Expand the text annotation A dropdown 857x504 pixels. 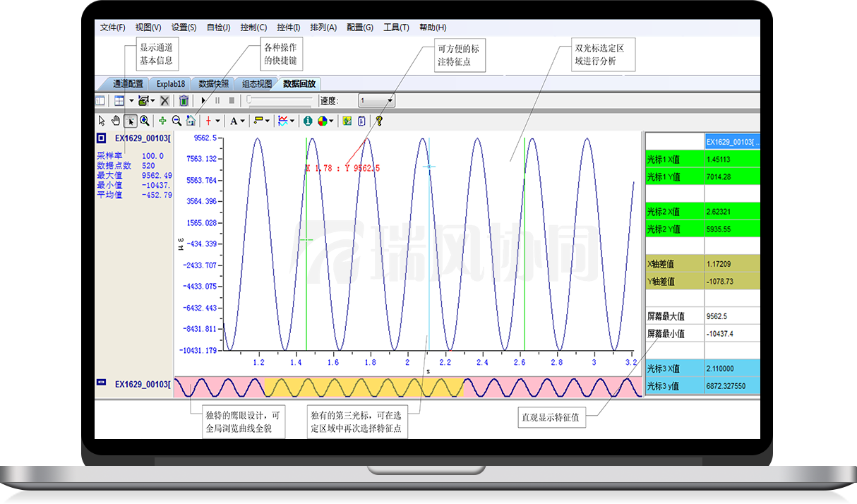[243, 121]
